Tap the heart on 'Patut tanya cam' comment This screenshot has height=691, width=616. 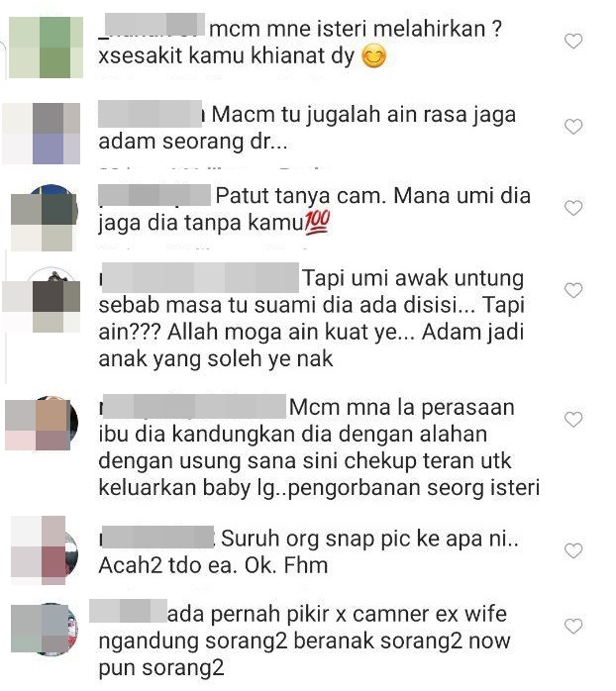[x=573, y=208]
